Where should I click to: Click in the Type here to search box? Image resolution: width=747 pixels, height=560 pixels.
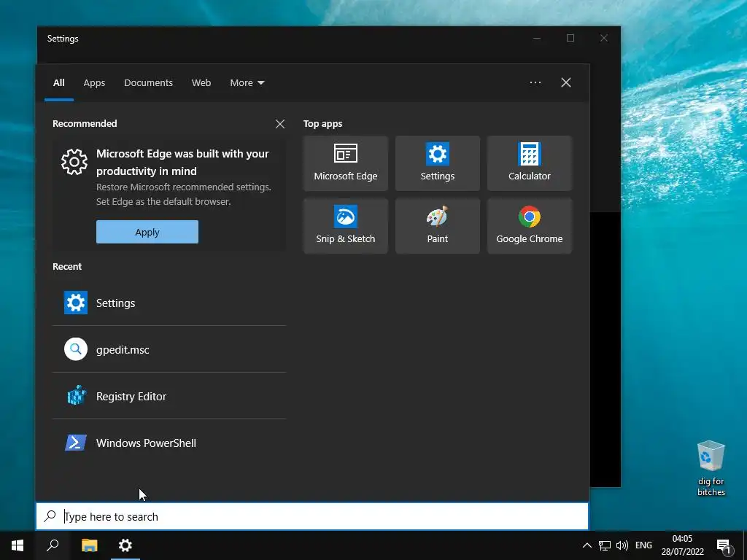312,516
